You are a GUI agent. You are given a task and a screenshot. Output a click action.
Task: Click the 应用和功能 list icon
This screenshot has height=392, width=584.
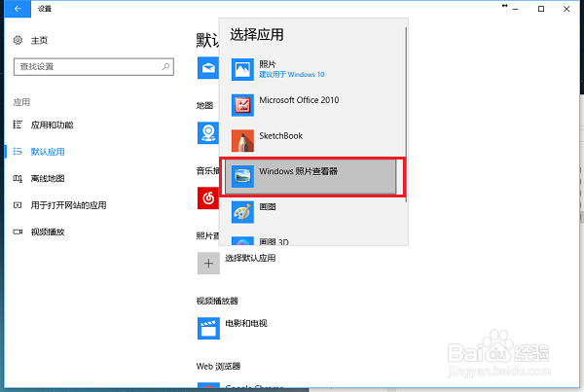click(x=18, y=125)
